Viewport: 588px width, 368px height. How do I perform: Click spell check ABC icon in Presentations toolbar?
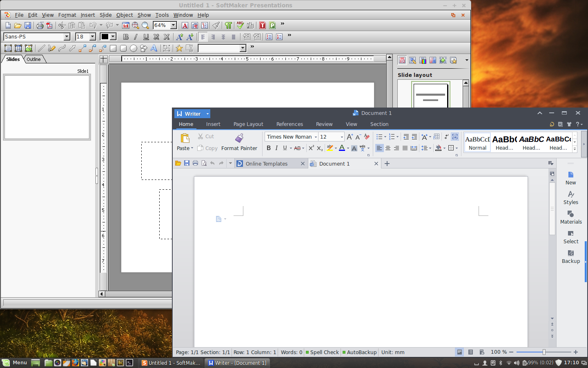click(x=240, y=25)
